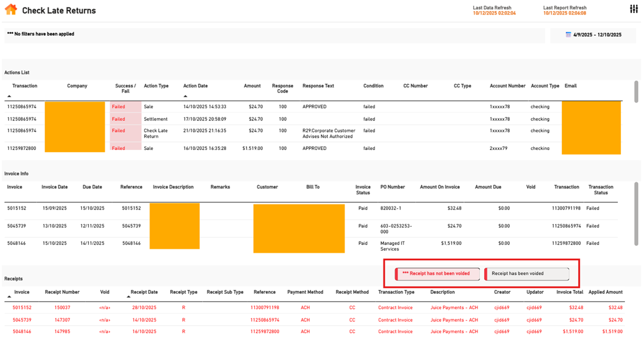
Task: Select receipt number 147985
Action: point(62,332)
